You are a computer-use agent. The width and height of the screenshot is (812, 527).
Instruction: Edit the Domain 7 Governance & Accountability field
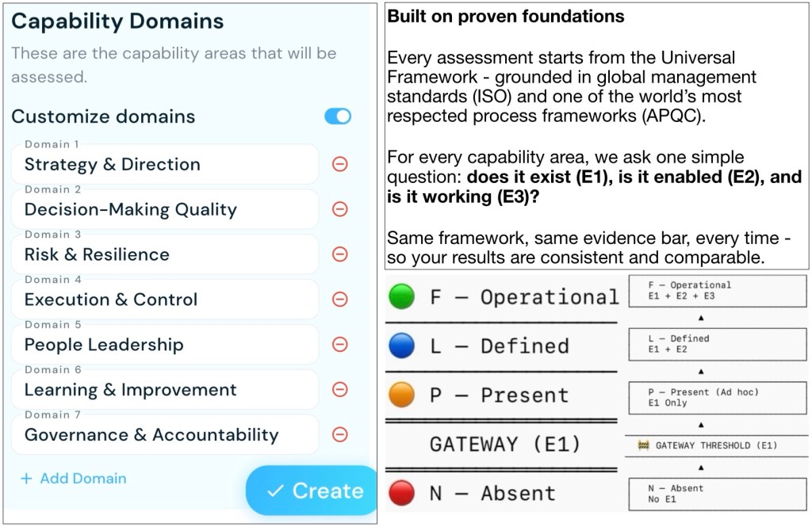click(x=165, y=434)
